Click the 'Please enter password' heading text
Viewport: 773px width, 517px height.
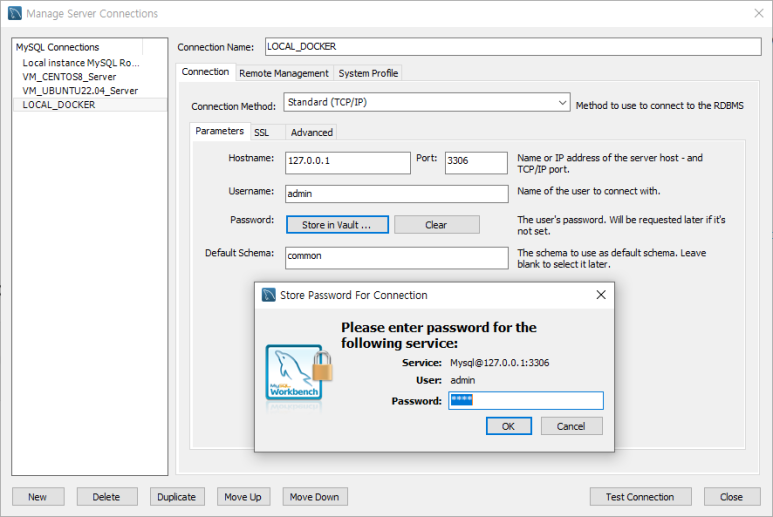click(439, 335)
